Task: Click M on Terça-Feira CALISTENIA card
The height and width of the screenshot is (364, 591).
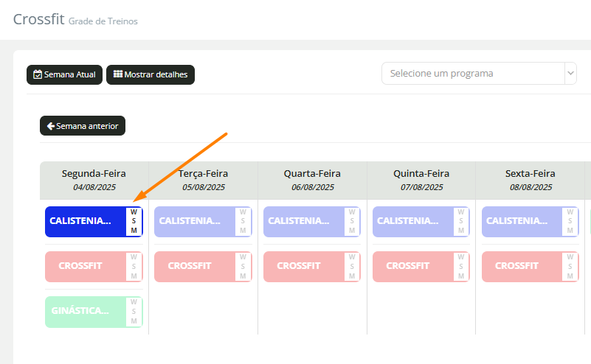Action: point(243,231)
